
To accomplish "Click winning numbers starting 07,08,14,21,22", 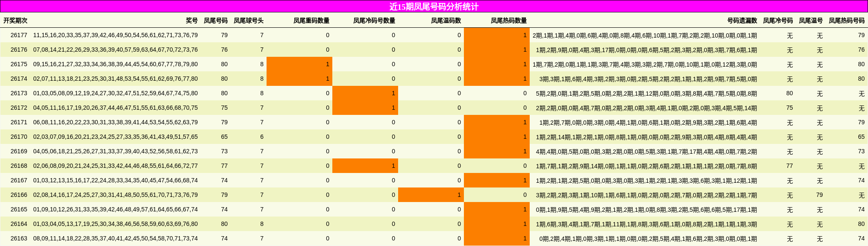I will (x=115, y=50).
